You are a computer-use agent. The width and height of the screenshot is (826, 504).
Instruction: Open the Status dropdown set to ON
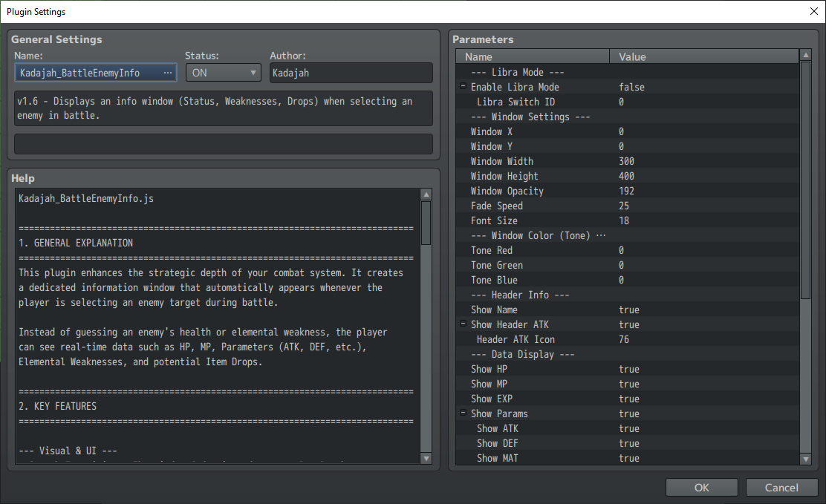(x=224, y=73)
